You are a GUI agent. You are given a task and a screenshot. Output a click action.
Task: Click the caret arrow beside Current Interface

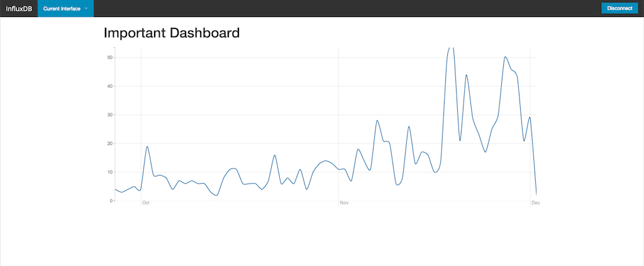tap(86, 9)
